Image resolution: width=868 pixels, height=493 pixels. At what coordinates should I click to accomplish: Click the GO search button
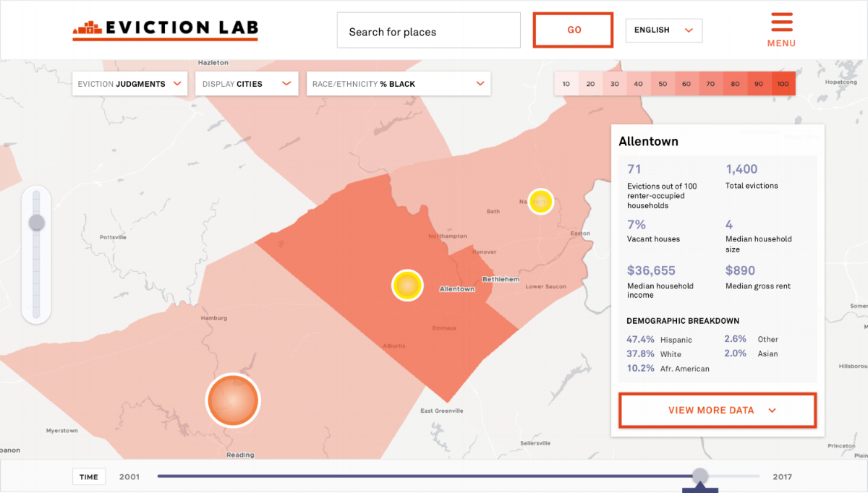pos(574,30)
